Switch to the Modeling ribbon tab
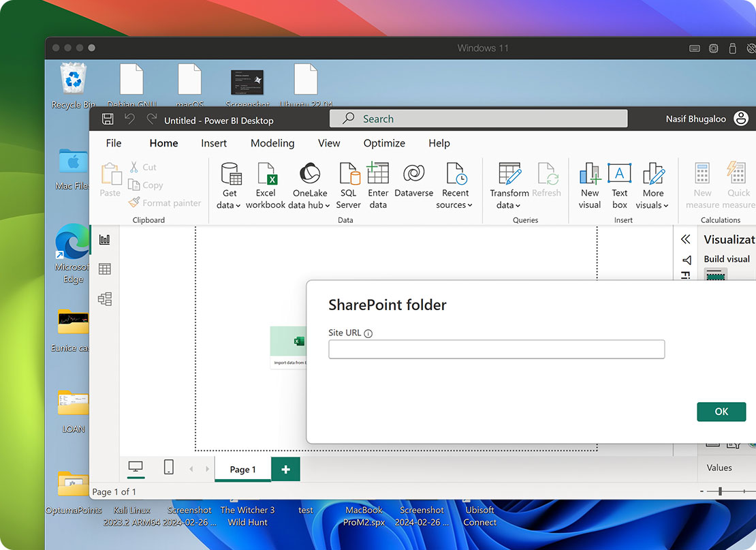 272,143
